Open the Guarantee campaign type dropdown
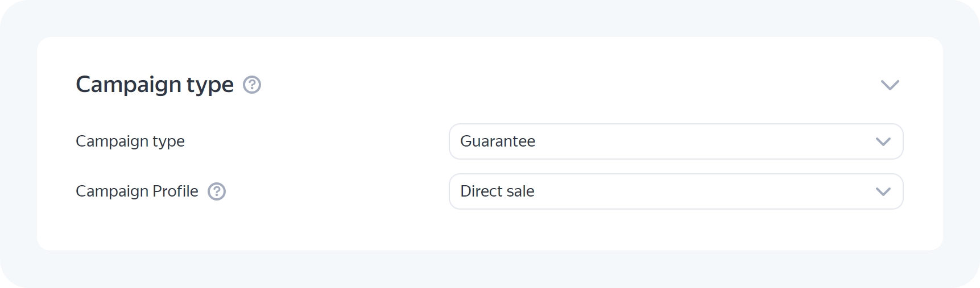 pos(676,141)
